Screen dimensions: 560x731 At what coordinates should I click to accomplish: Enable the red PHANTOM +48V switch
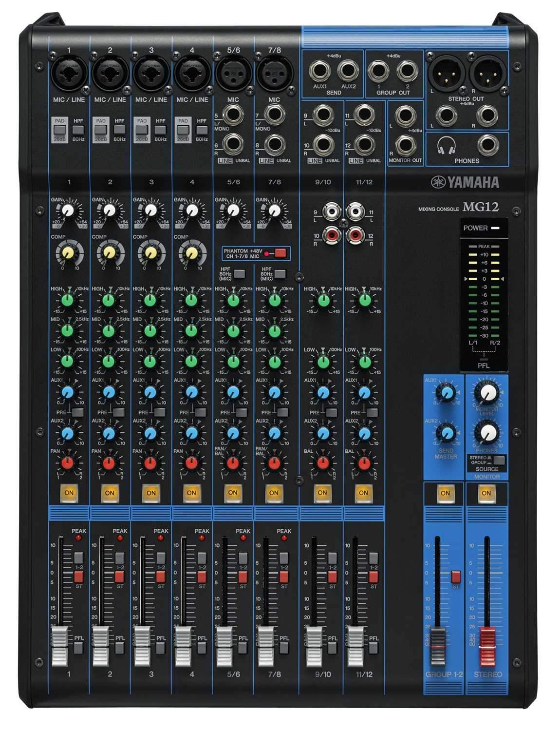280,253
